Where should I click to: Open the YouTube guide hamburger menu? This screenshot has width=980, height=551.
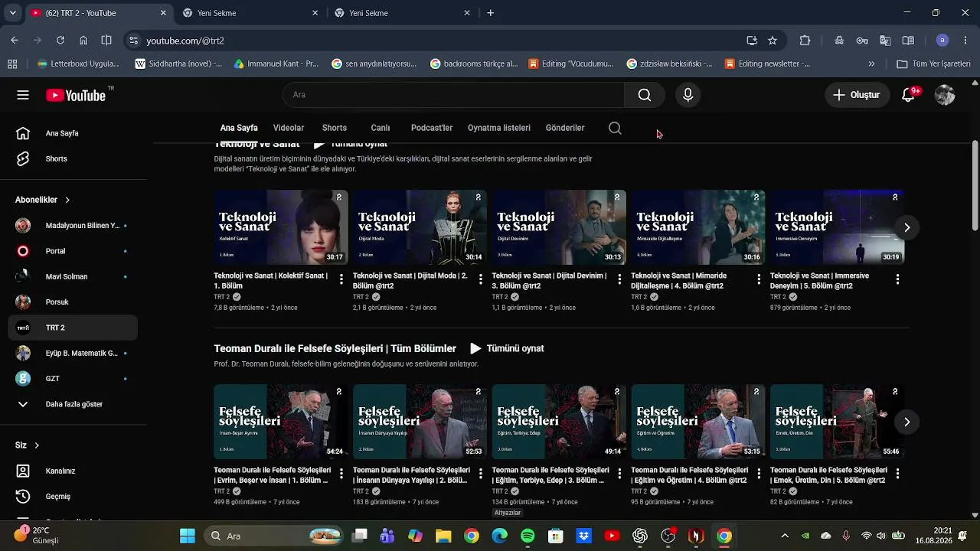point(23,95)
